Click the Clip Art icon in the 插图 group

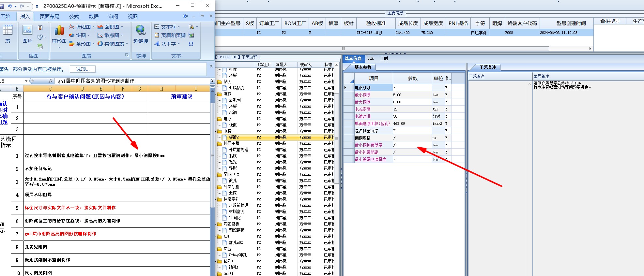tap(40, 28)
